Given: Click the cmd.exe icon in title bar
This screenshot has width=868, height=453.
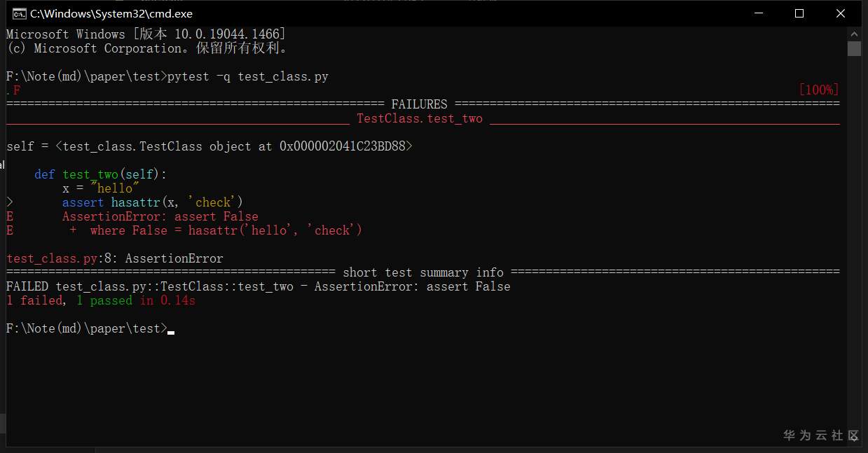Looking at the screenshot, I should (19, 13).
